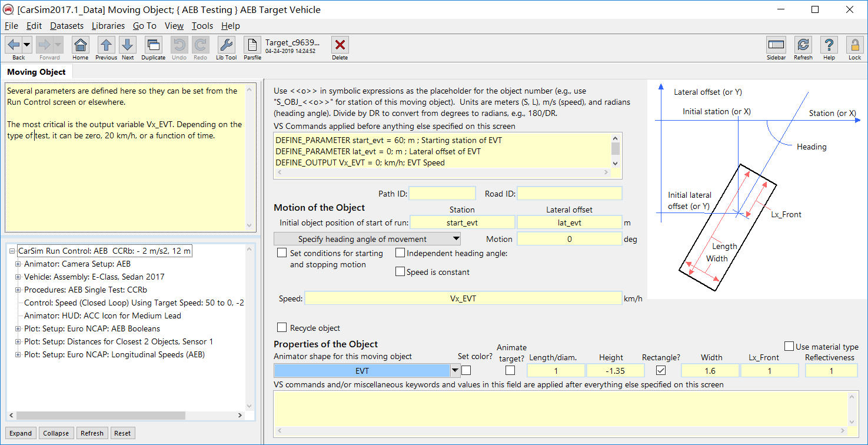The width and height of the screenshot is (868, 445).
Task: Click the Speed Vx_EVT input field
Action: 463,298
